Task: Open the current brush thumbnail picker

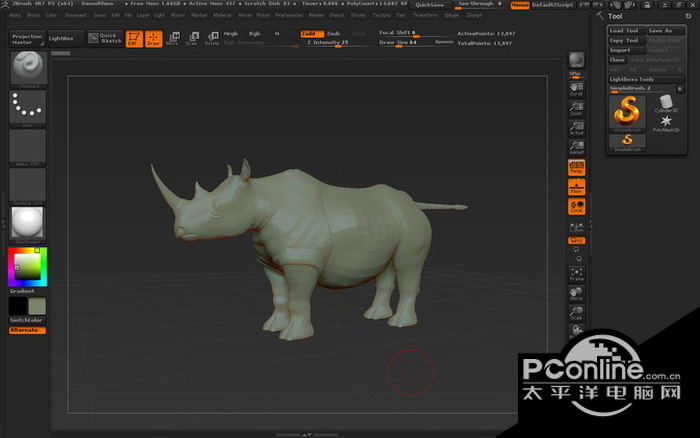Action: click(x=27, y=68)
